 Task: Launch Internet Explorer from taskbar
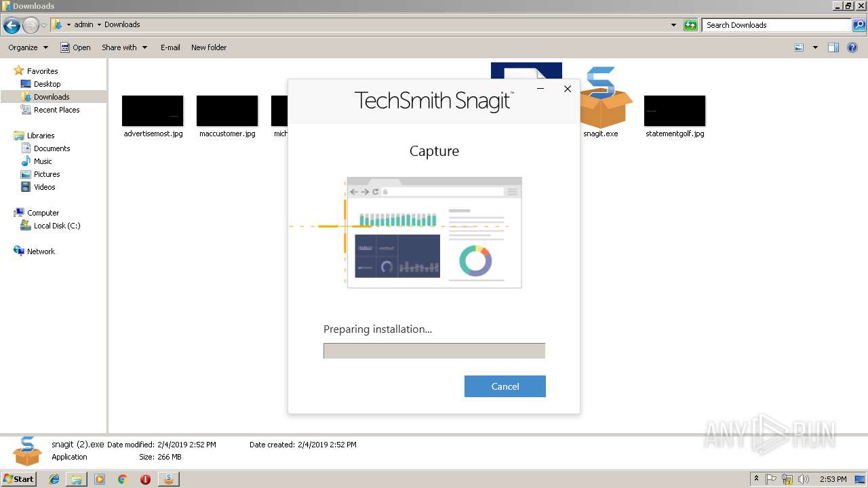click(x=54, y=479)
